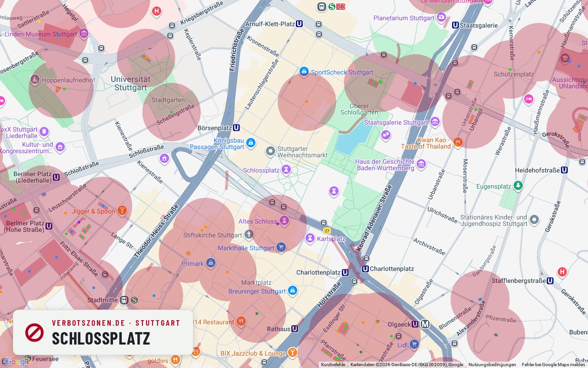
Task: Select the hospital H icon near Stafflenbergstraße
Action: (x=562, y=272)
